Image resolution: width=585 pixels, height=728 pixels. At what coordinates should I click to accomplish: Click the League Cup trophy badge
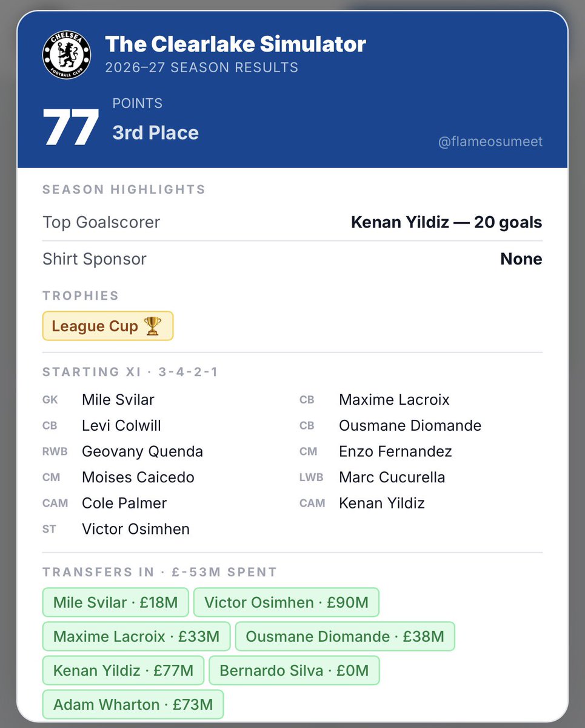[x=108, y=326]
